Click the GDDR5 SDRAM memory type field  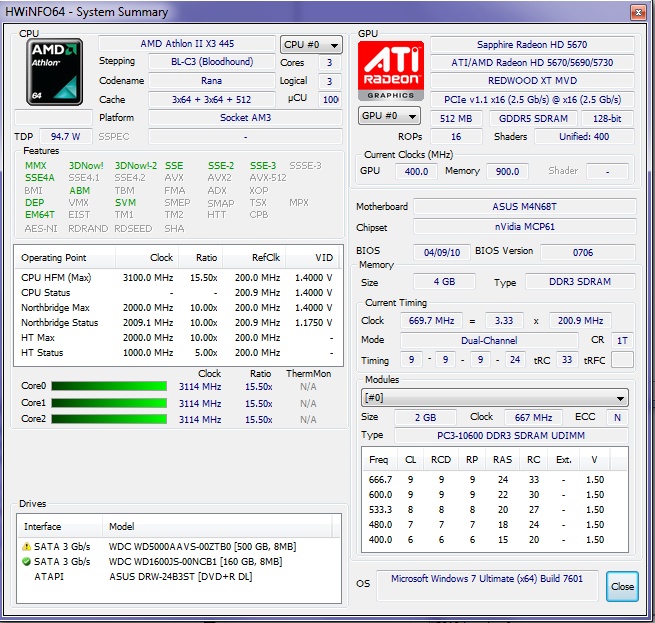pyautogui.click(x=533, y=119)
